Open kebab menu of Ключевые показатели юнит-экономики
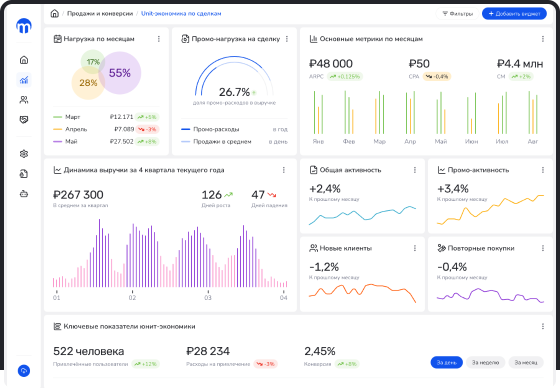The height and width of the screenshot is (388, 560). pyautogui.click(x=543, y=326)
